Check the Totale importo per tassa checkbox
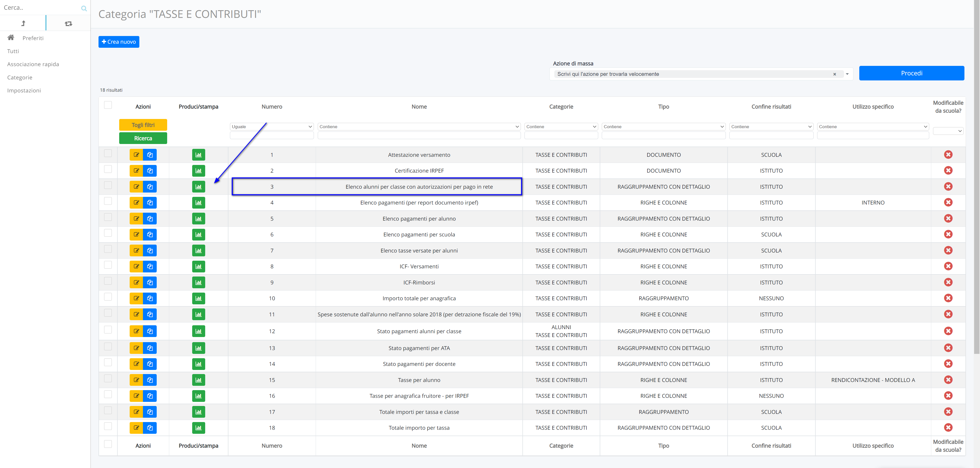The height and width of the screenshot is (468, 980). coord(108,427)
